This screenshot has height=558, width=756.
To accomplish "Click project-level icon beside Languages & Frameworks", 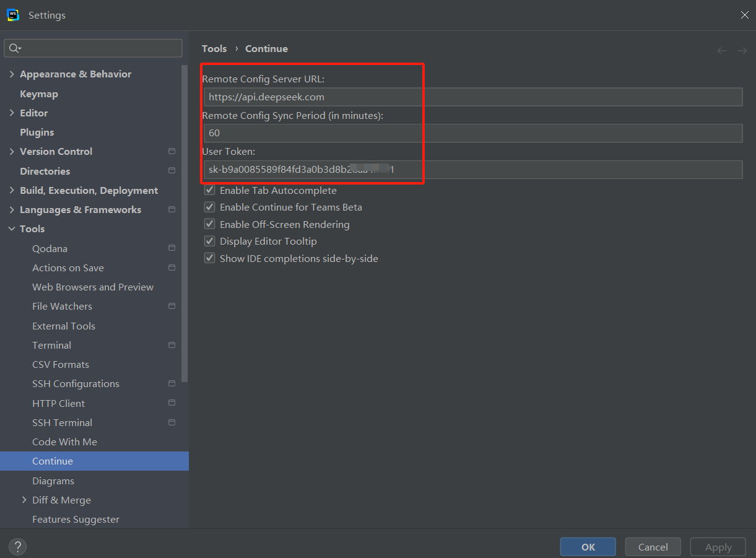I will click(172, 209).
